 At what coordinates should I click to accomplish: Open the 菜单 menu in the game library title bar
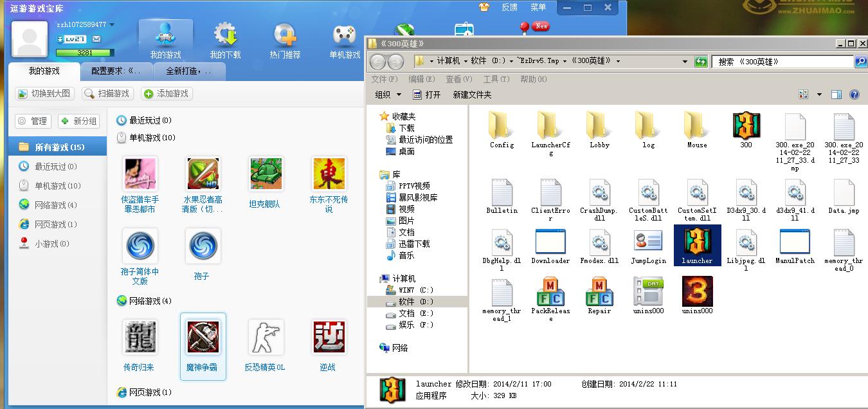(x=538, y=7)
